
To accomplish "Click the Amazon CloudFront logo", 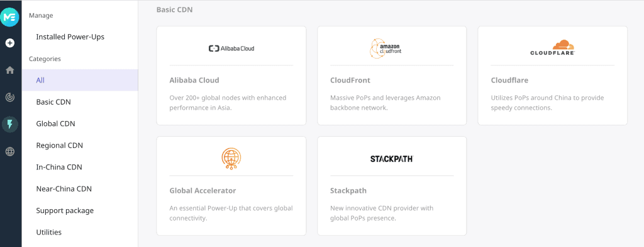I will [386, 48].
